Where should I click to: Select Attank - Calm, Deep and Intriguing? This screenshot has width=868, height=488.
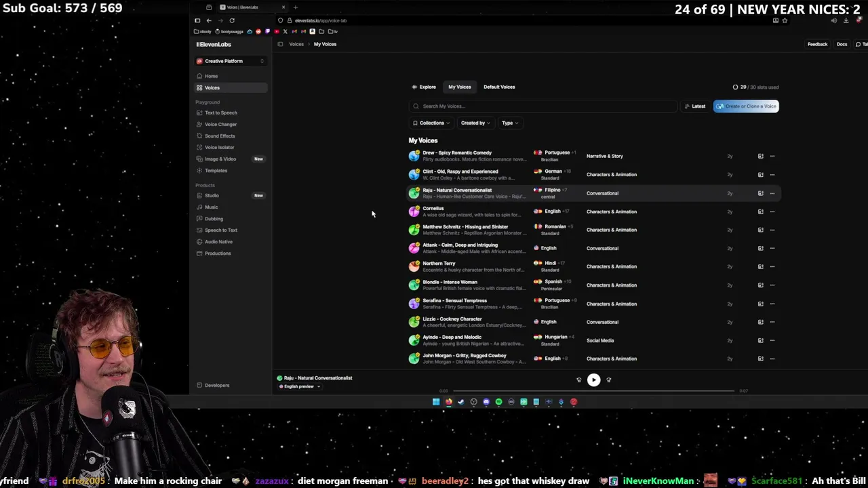click(593, 248)
